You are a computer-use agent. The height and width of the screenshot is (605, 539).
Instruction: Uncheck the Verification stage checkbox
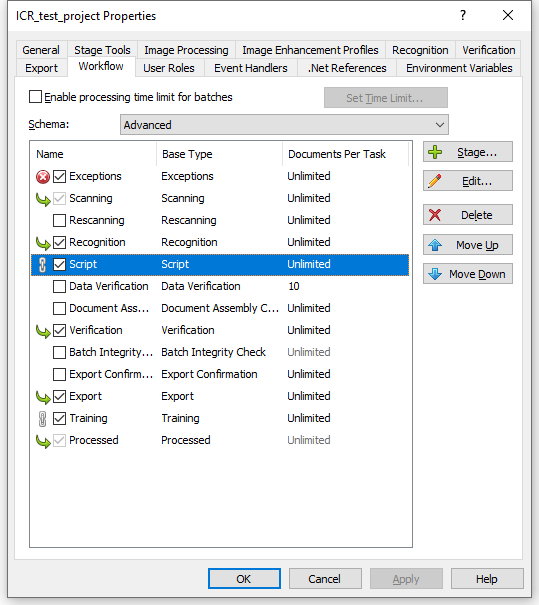point(59,330)
